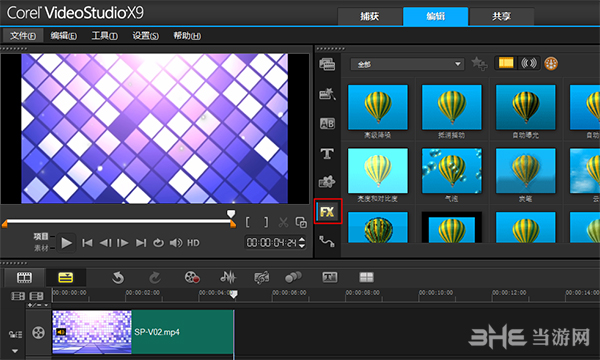Screen dimensions: 600x360
Task: Toggle ripple editing lock icon
Action: (15, 335)
